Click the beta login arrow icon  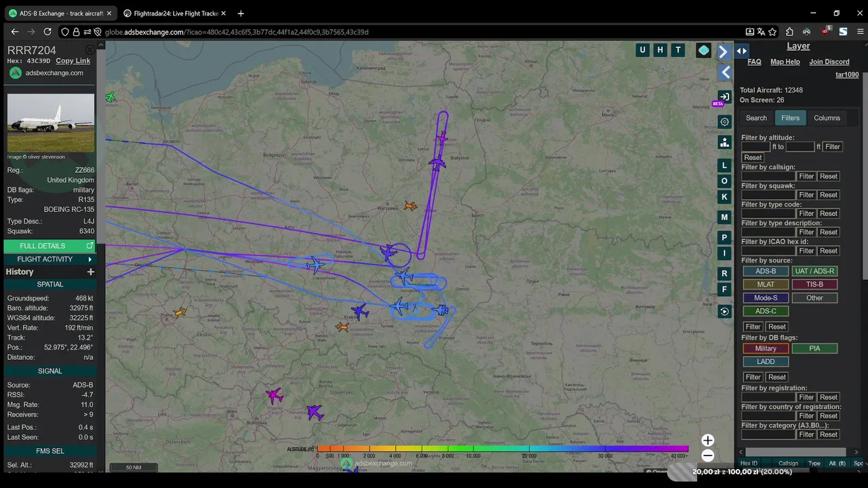click(724, 97)
